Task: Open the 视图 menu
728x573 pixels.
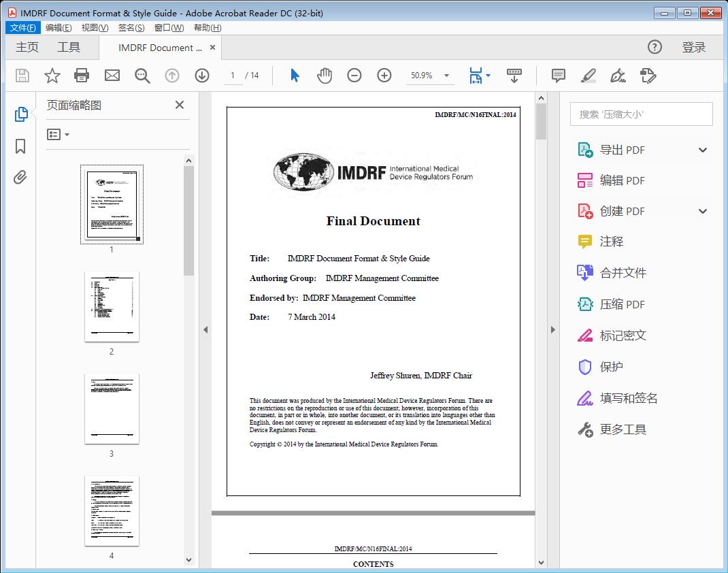Action: (95, 27)
